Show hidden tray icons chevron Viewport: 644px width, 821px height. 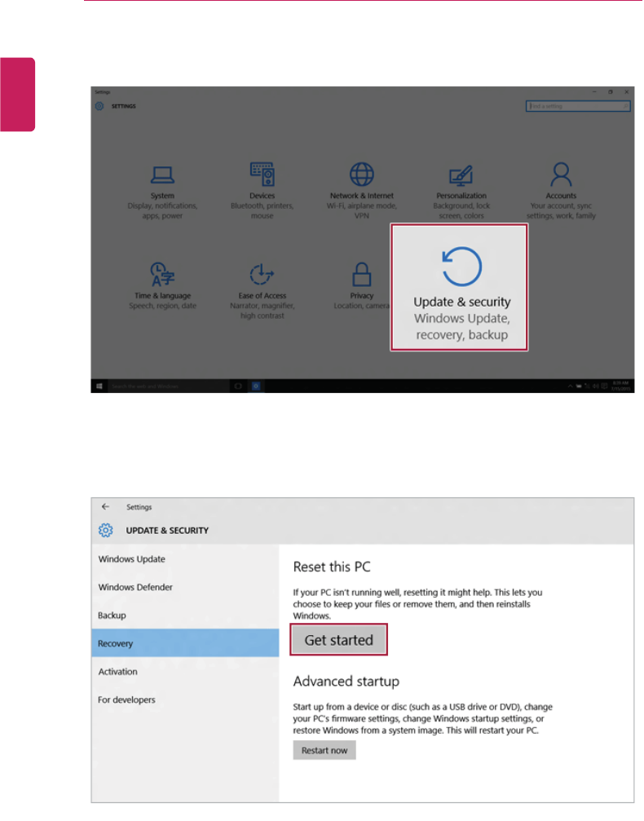(570, 386)
